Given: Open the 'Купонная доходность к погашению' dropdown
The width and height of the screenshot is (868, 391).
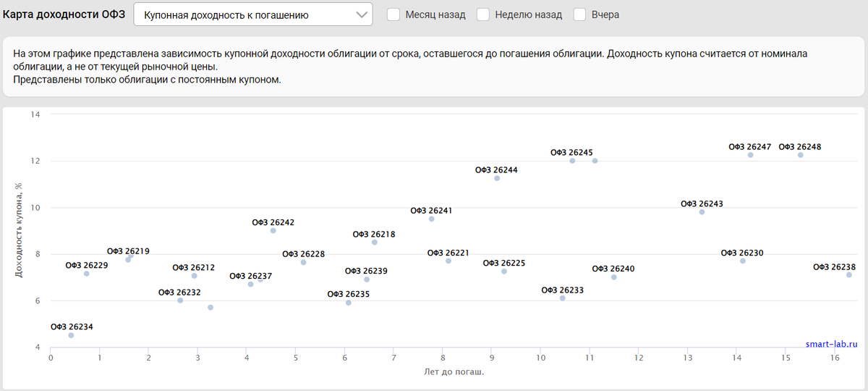Looking at the screenshot, I should point(253,14).
